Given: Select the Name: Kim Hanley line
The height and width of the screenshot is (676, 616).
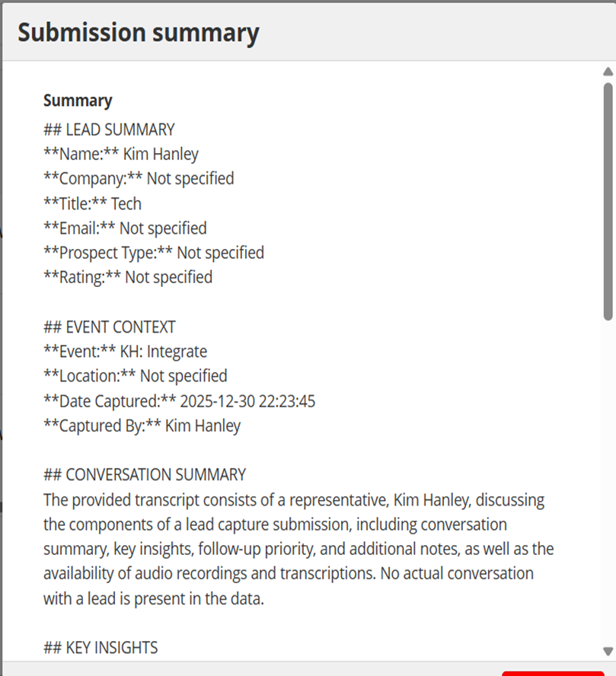Looking at the screenshot, I should click(x=121, y=154).
